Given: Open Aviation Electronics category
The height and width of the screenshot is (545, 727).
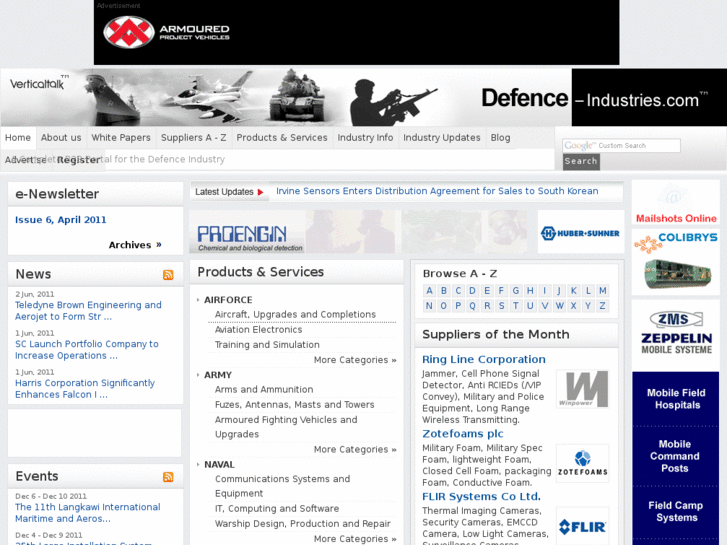Looking at the screenshot, I should (x=259, y=330).
